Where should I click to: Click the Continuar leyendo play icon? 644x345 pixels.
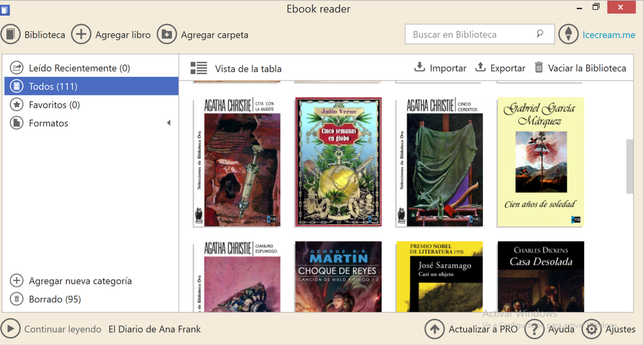click(10, 329)
